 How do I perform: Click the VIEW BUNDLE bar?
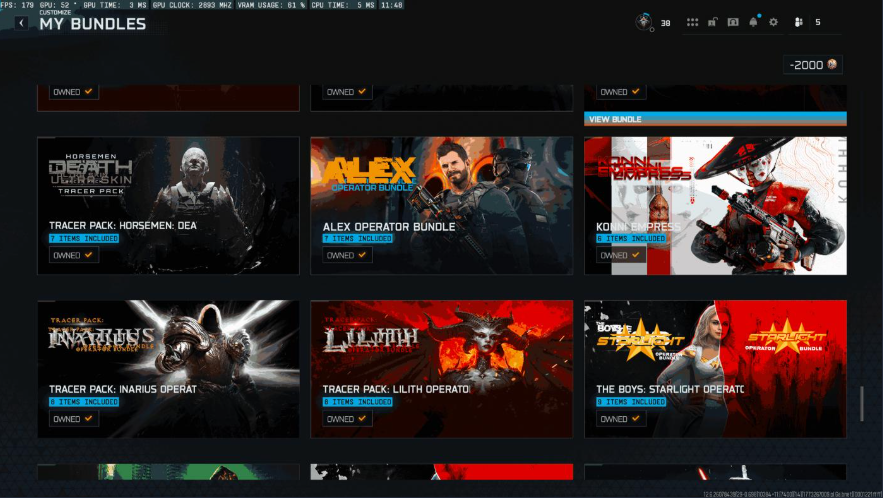coord(715,119)
